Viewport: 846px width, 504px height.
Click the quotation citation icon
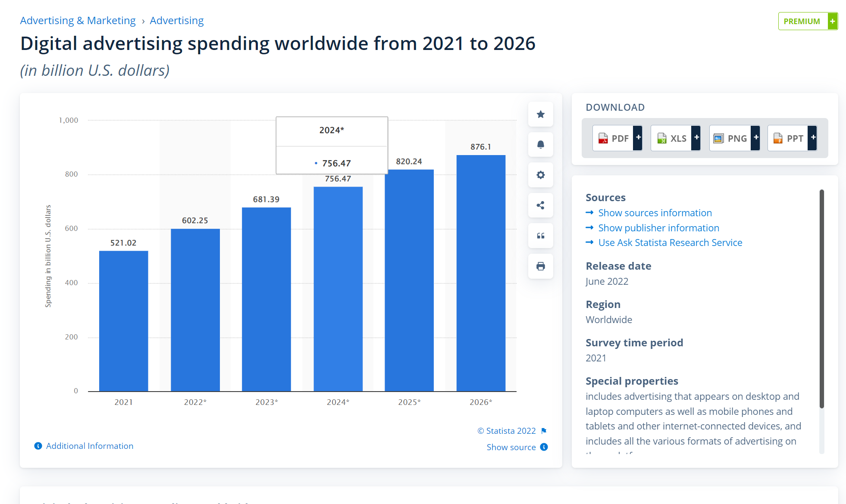(540, 236)
